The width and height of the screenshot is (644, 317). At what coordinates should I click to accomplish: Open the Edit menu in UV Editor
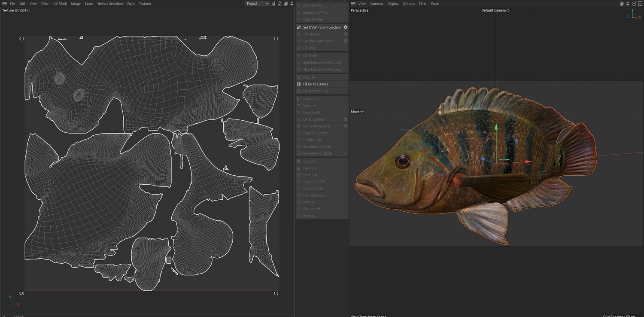pyautogui.click(x=22, y=3)
